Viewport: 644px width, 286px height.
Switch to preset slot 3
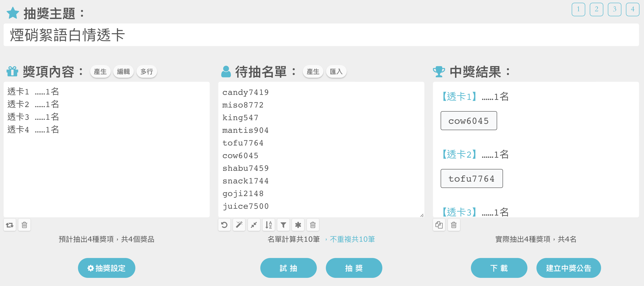coord(614,9)
